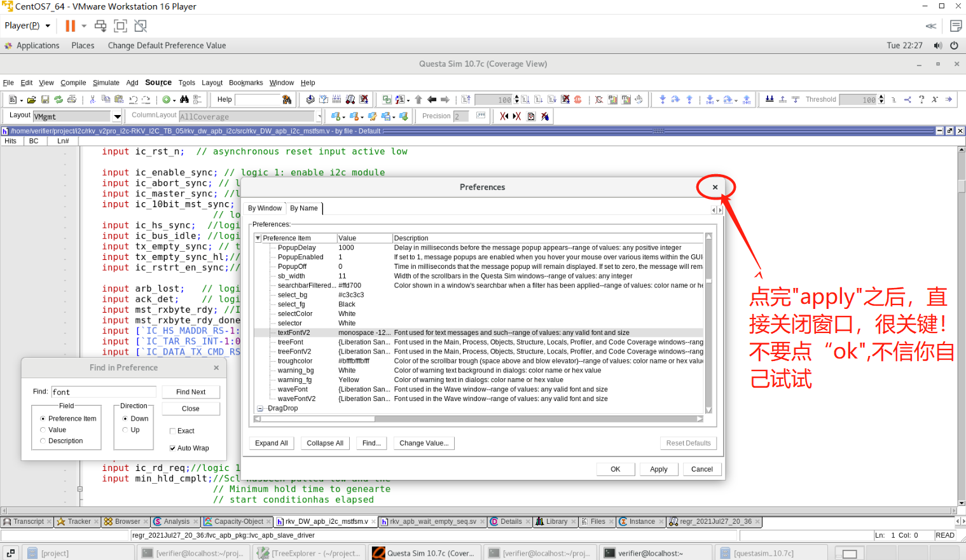Select the textFontV2 preference row
Screen dimensions: 966x560
478,332
